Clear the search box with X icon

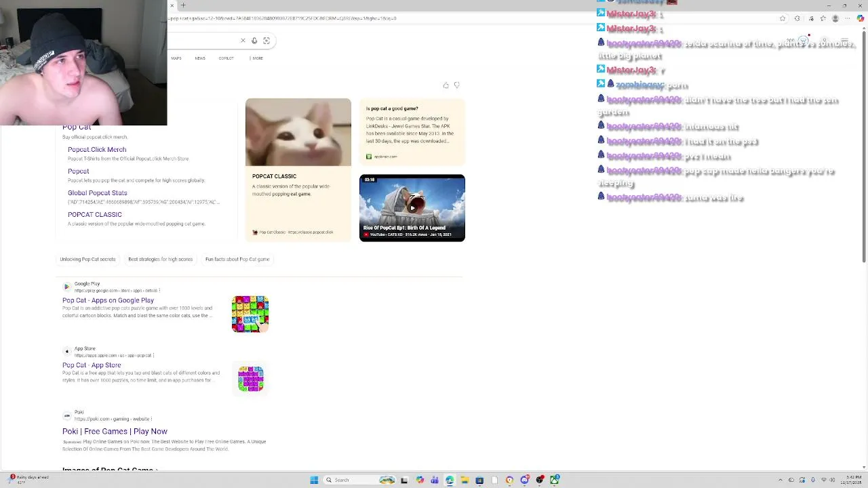[243, 41]
